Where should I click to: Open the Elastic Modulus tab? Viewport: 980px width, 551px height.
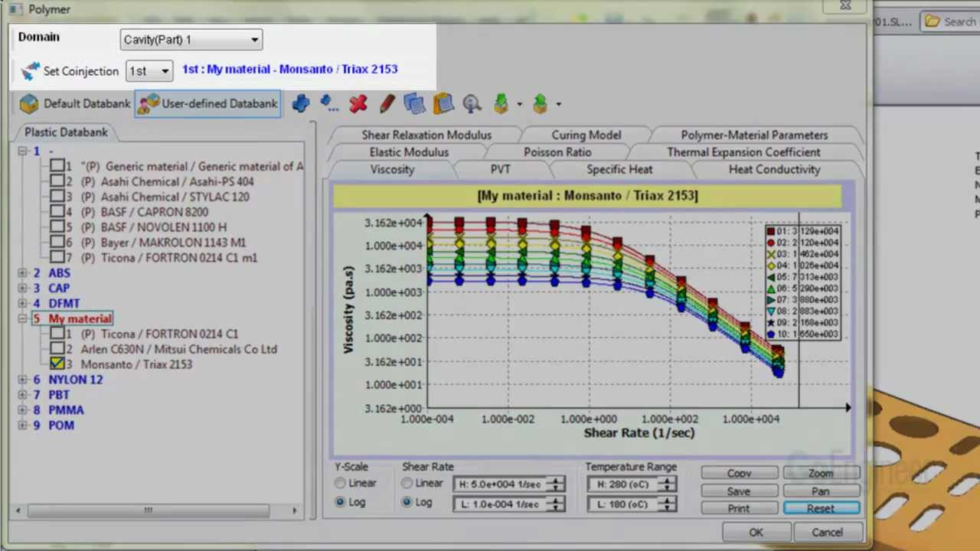409,152
